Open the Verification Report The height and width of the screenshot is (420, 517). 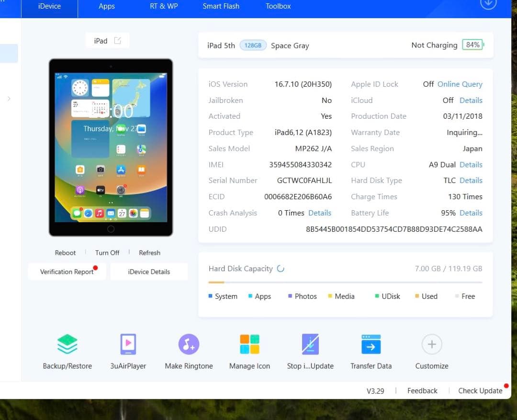pyautogui.click(x=67, y=271)
